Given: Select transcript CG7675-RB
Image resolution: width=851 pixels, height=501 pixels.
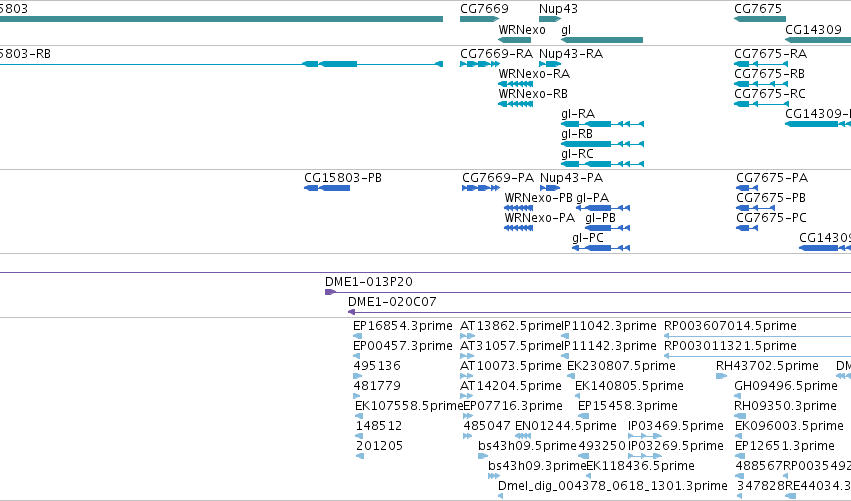Looking at the screenshot, I should coord(770,74).
